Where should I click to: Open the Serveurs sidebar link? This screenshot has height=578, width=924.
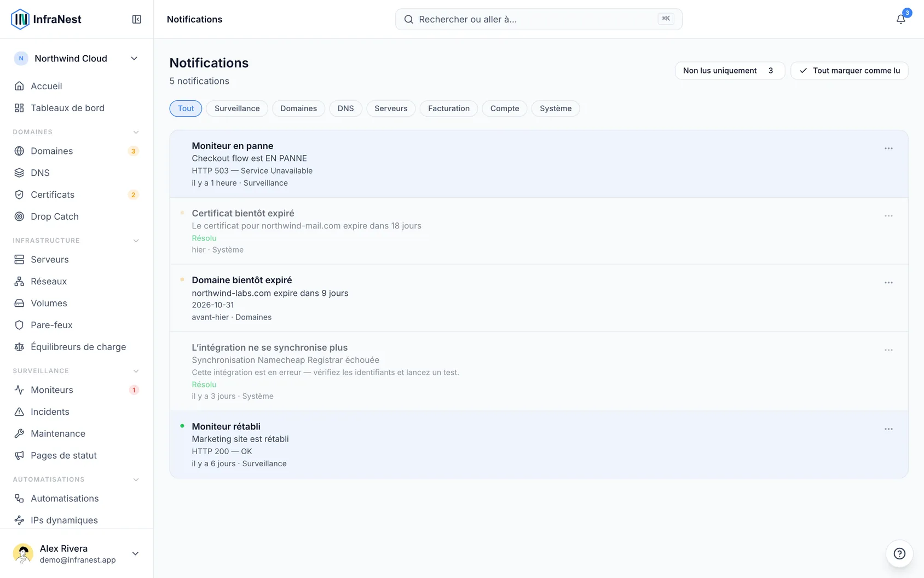(77, 259)
